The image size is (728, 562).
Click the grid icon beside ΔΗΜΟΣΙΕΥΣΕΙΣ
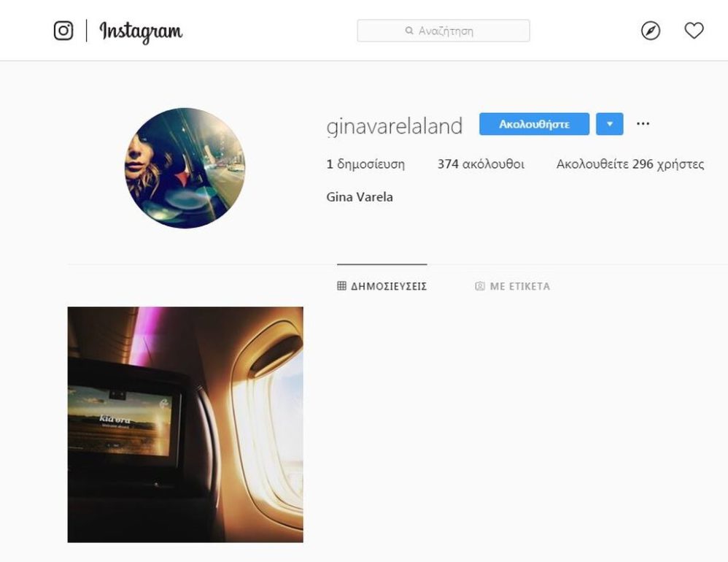point(341,285)
